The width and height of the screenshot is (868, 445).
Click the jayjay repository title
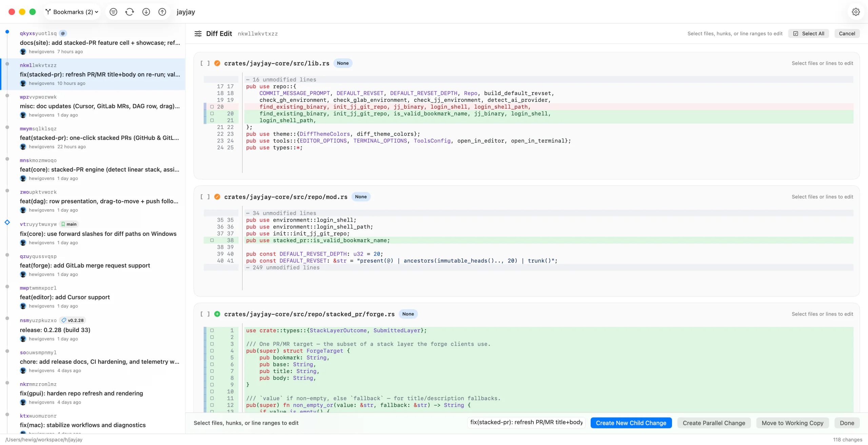[186, 12]
